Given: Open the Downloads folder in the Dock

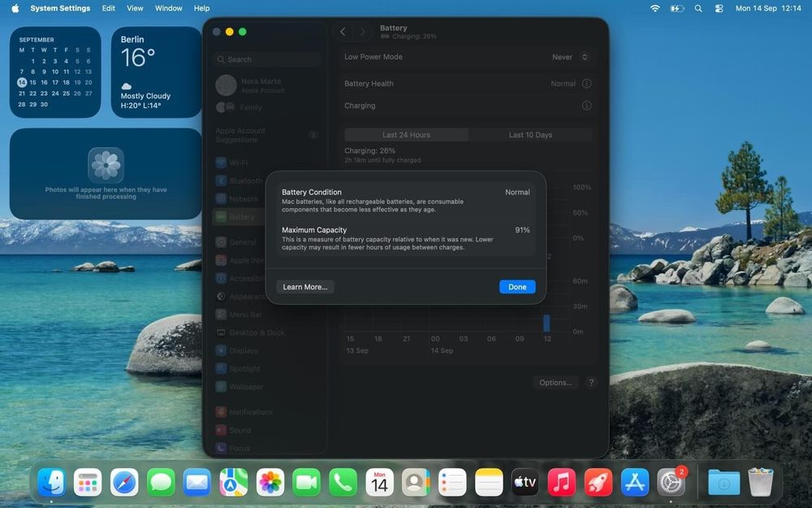Looking at the screenshot, I should point(724,482).
